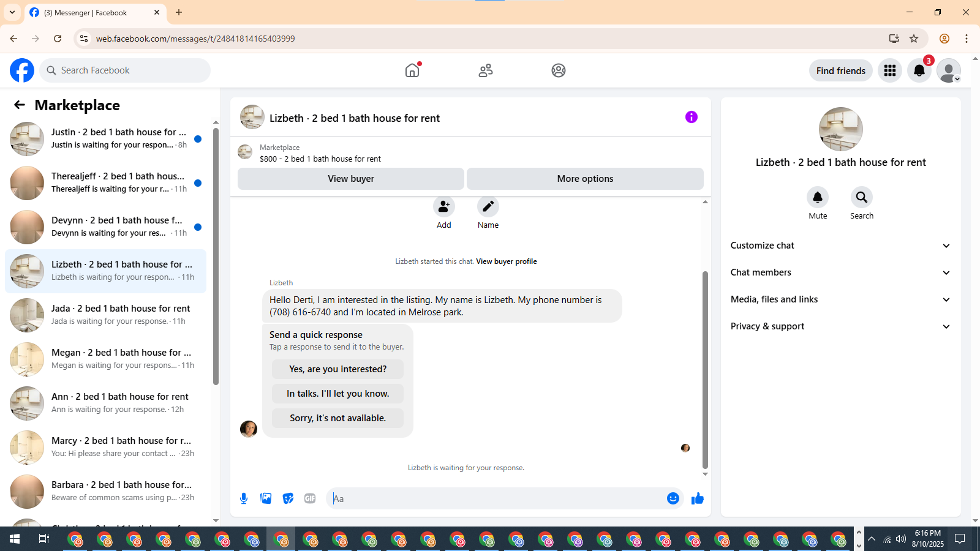Click the browser address bar URL
The width and height of the screenshot is (980, 551).
[x=195, y=39]
